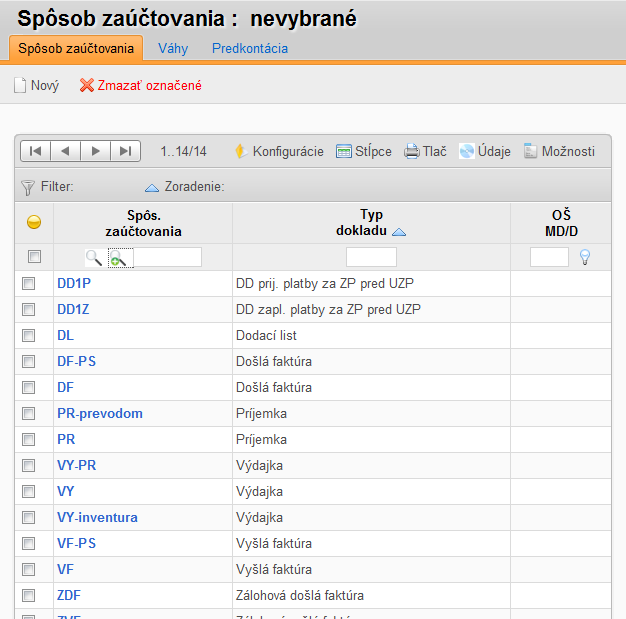Tick the checkbox for the DD1P row
This screenshot has width=626, height=619.
(x=28, y=284)
